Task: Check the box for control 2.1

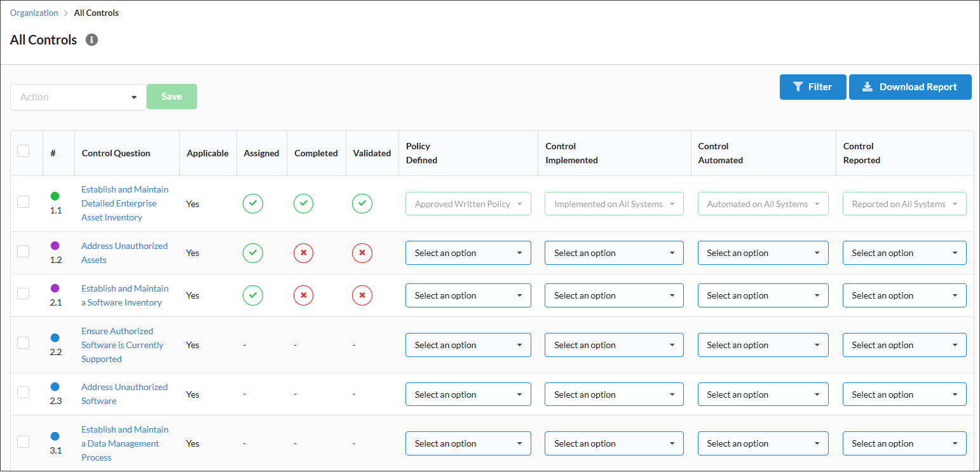Action: tap(24, 293)
